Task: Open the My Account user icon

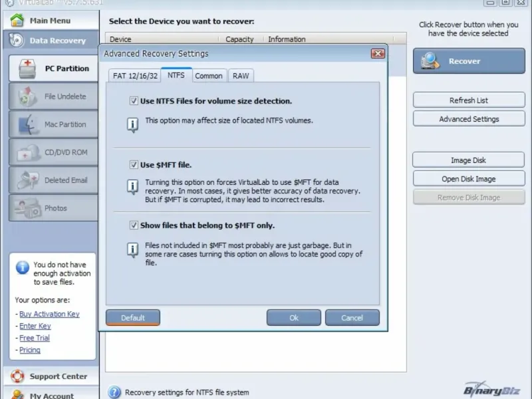Action: pos(17,394)
